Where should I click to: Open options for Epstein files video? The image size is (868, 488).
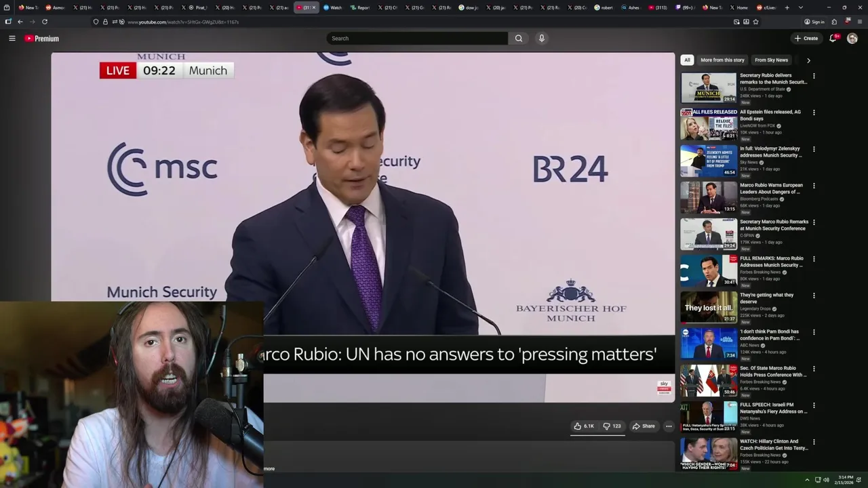(x=814, y=113)
